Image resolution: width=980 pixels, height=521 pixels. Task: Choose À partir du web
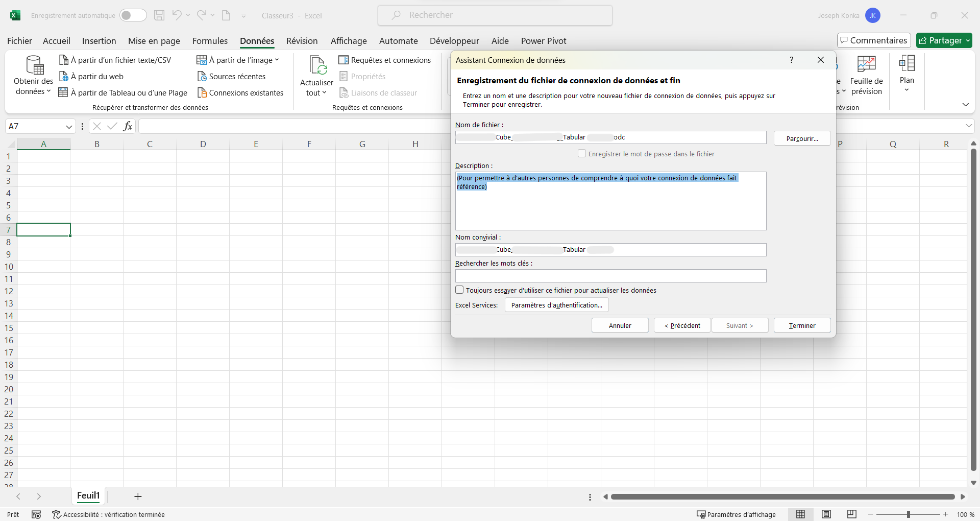coord(92,77)
